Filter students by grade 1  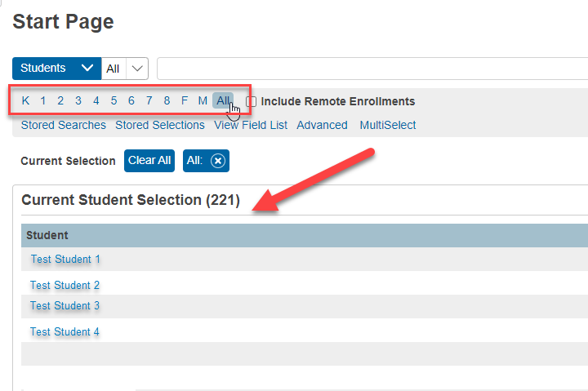point(43,101)
